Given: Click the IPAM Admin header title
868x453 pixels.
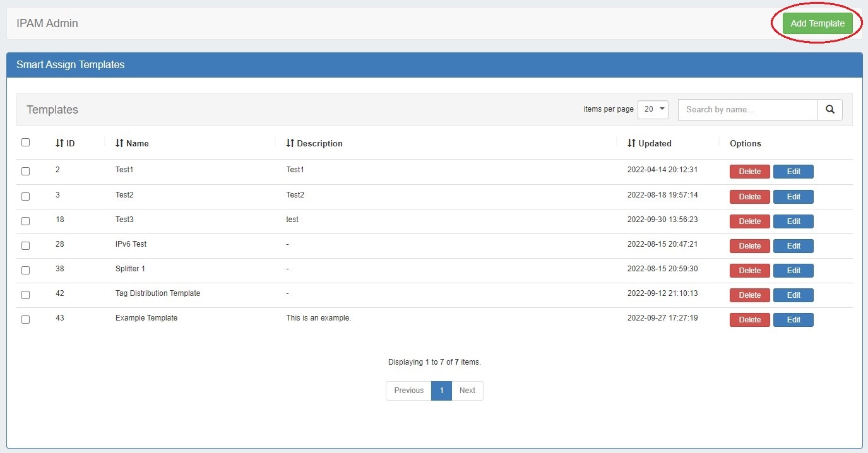Looking at the screenshot, I should tap(47, 23).
